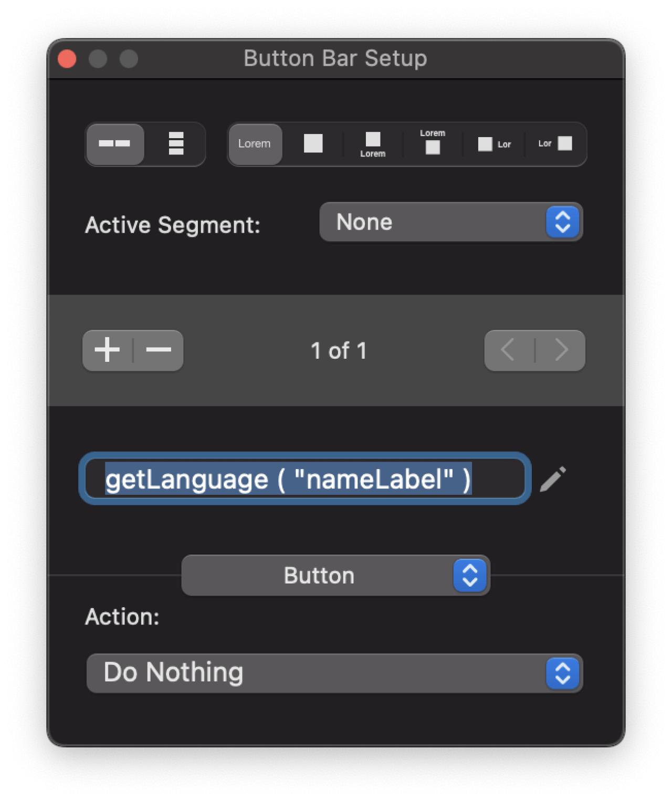Click the 'Active Segment:' label
Screen dimensions: 672x802
point(173,225)
